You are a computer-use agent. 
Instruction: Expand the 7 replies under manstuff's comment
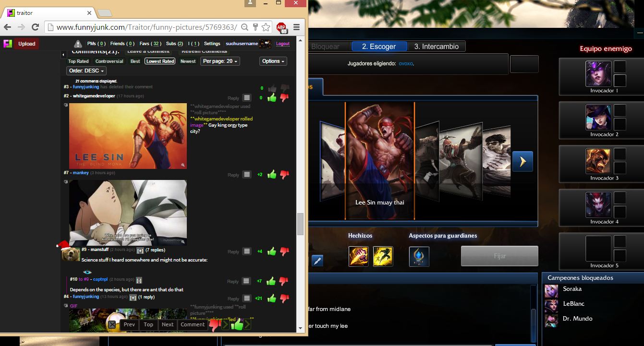click(140, 250)
